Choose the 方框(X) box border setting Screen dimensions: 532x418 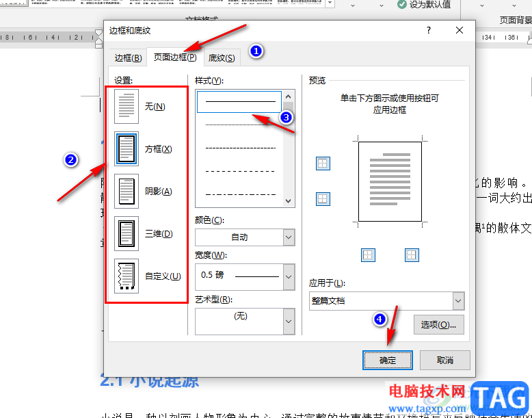[127, 148]
